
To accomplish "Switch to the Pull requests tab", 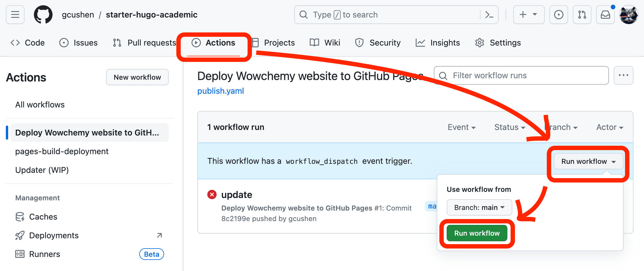I will click(144, 43).
